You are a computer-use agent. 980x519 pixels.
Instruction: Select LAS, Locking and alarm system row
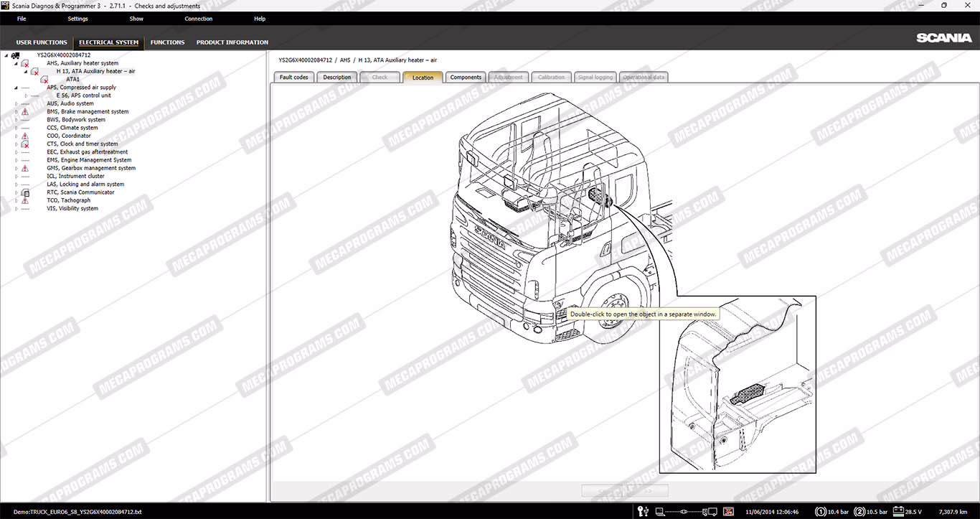click(85, 184)
